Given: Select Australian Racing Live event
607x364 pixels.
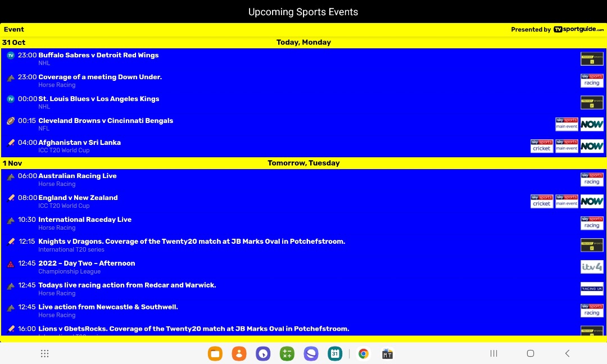Looking at the screenshot, I should 78,176.
